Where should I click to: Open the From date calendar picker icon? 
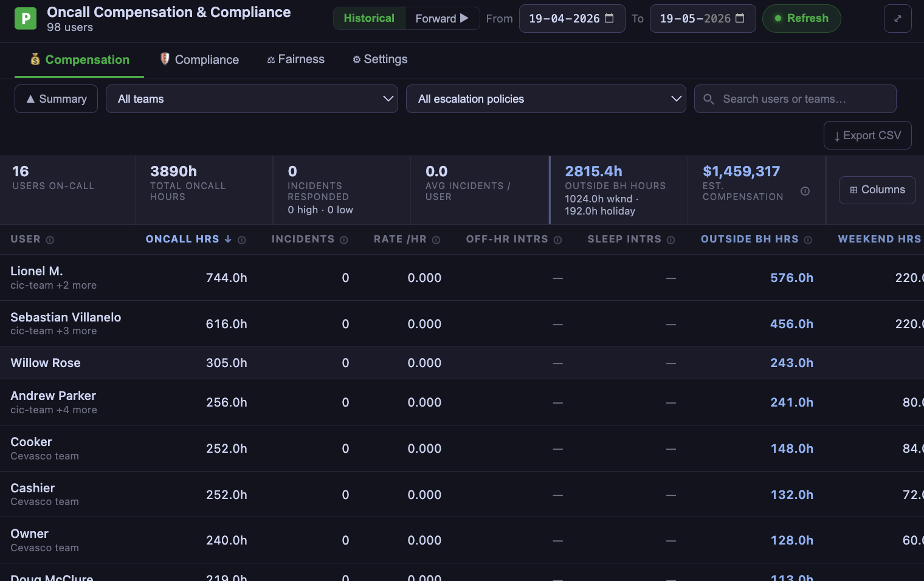click(609, 18)
